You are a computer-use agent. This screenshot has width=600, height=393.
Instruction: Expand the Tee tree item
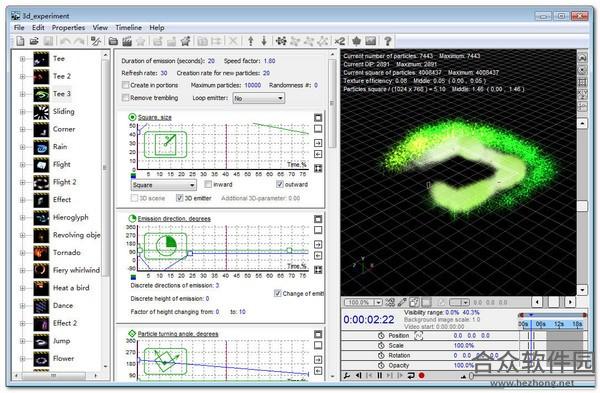pos(22,59)
